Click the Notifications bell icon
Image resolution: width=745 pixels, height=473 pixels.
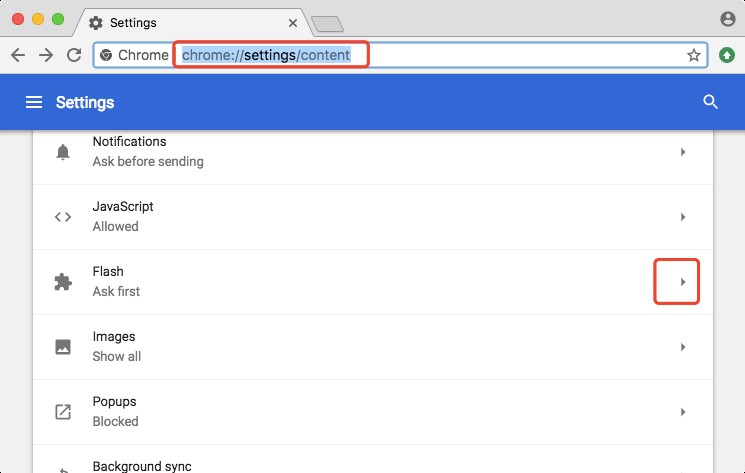tap(63, 152)
